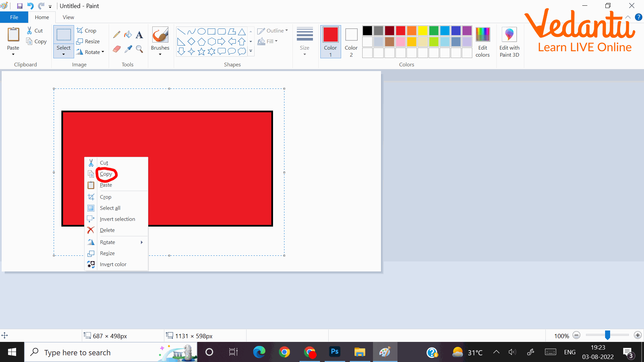The image size is (644, 362).
Task: Click Copy in the context menu
Action: click(106, 174)
